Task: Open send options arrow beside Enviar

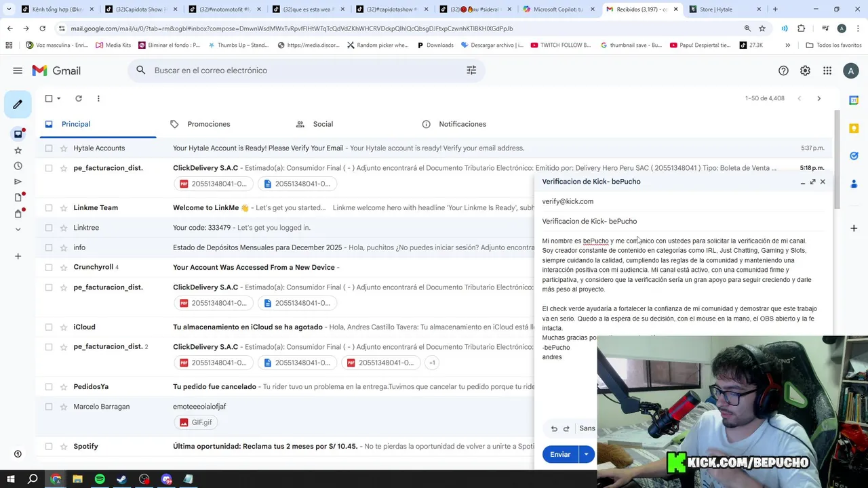Action: pos(587,454)
